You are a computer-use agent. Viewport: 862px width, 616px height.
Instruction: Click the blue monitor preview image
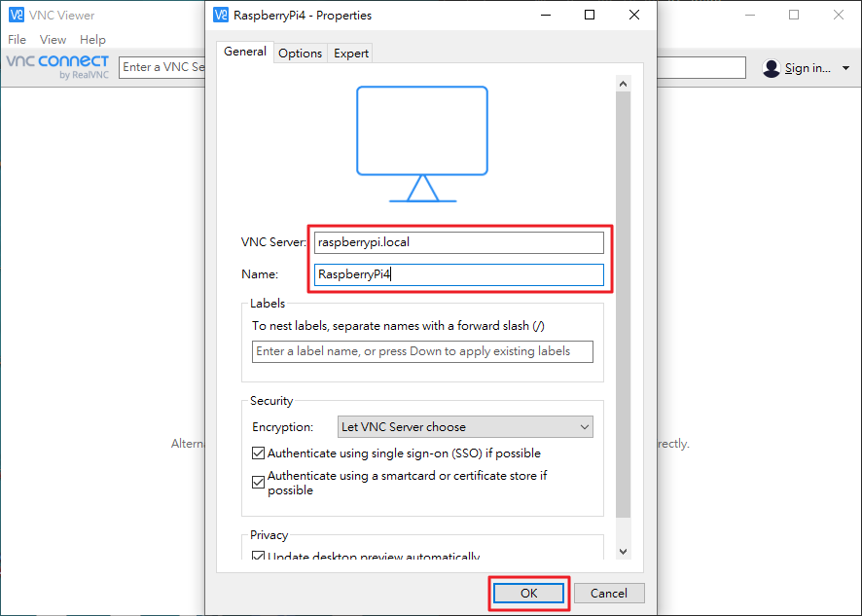point(422,144)
